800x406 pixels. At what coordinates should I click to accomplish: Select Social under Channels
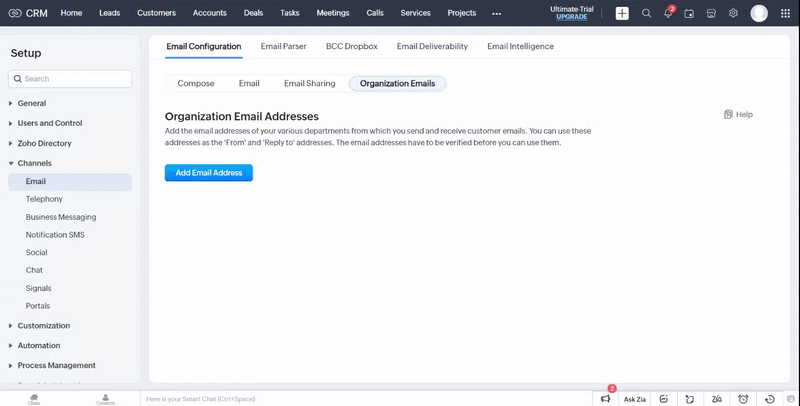tap(36, 252)
